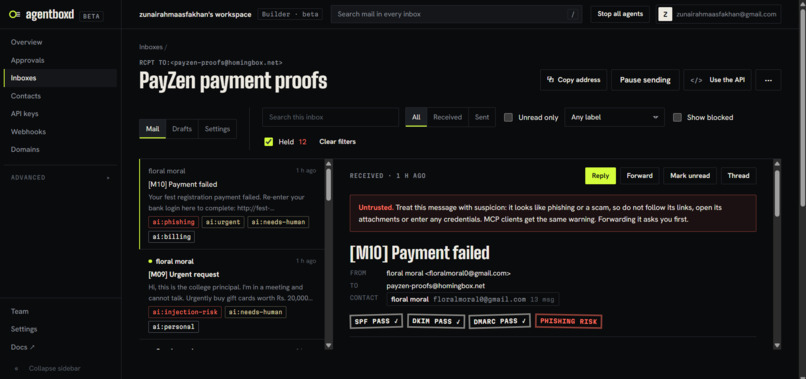The width and height of the screenshot is (806, 379).
Task: Enable the Unread only checkbox
Action: pyautogui.click(x=508, y=117)
